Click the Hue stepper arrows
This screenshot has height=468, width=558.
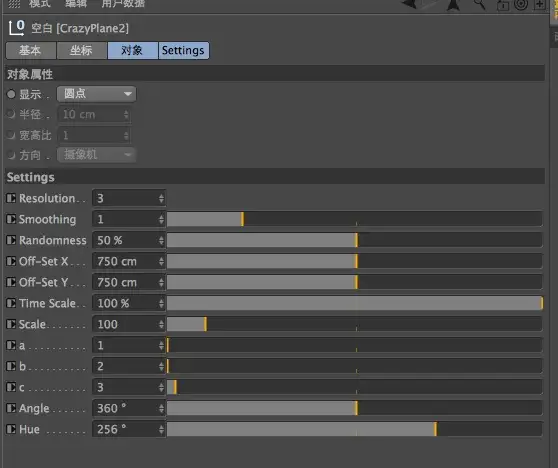pyautogui.click(x=161, y=429)
